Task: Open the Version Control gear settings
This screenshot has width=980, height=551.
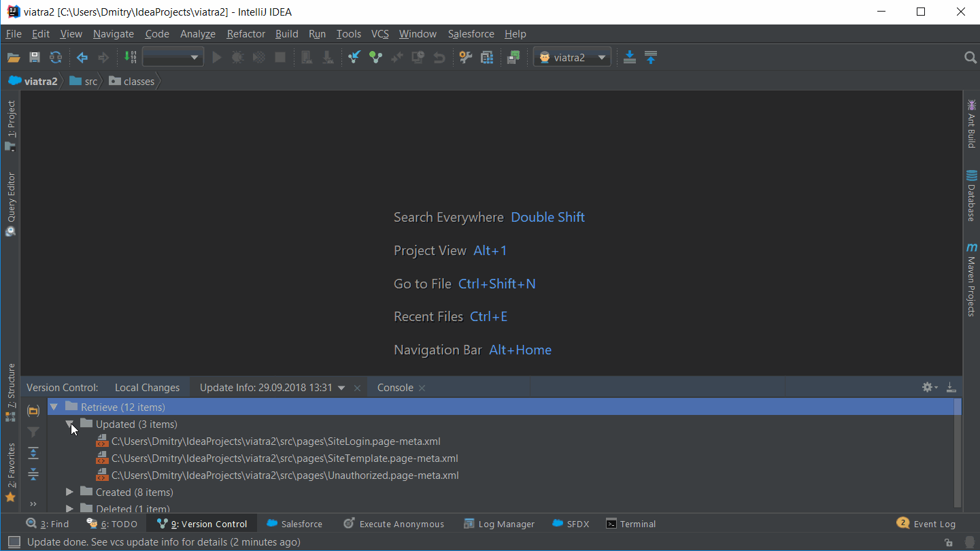Action: pos(929,387)
